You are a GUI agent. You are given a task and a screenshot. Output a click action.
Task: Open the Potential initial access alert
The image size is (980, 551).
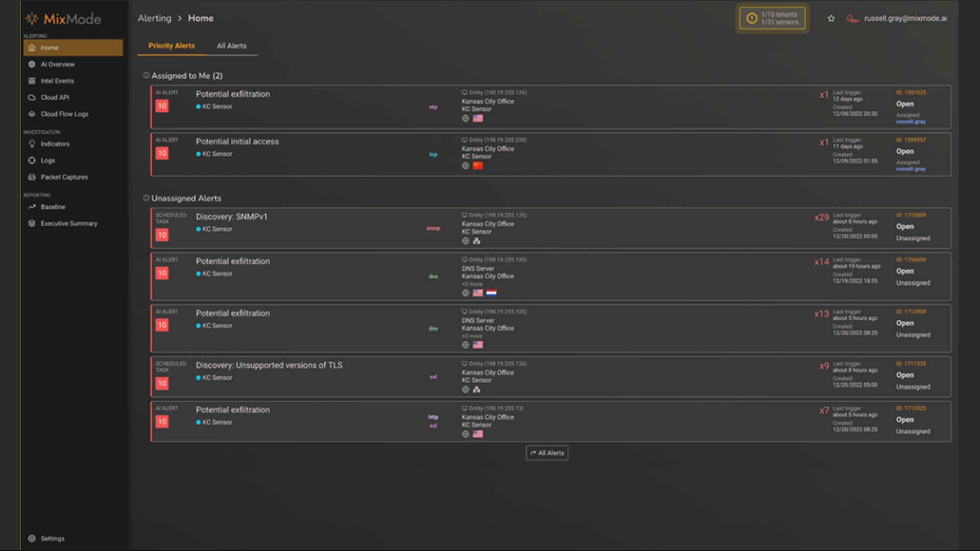[237, 142]
